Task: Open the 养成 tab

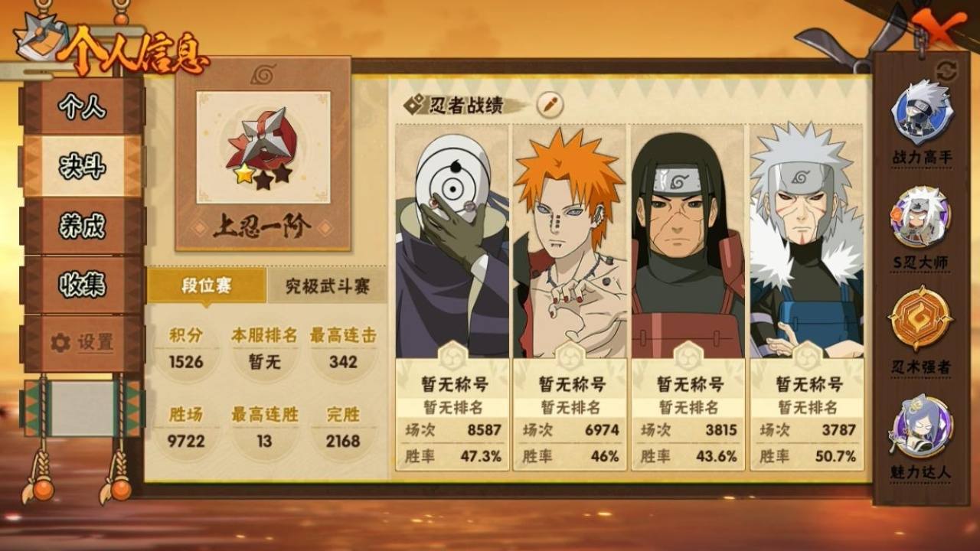Action: tap(83, 226)
